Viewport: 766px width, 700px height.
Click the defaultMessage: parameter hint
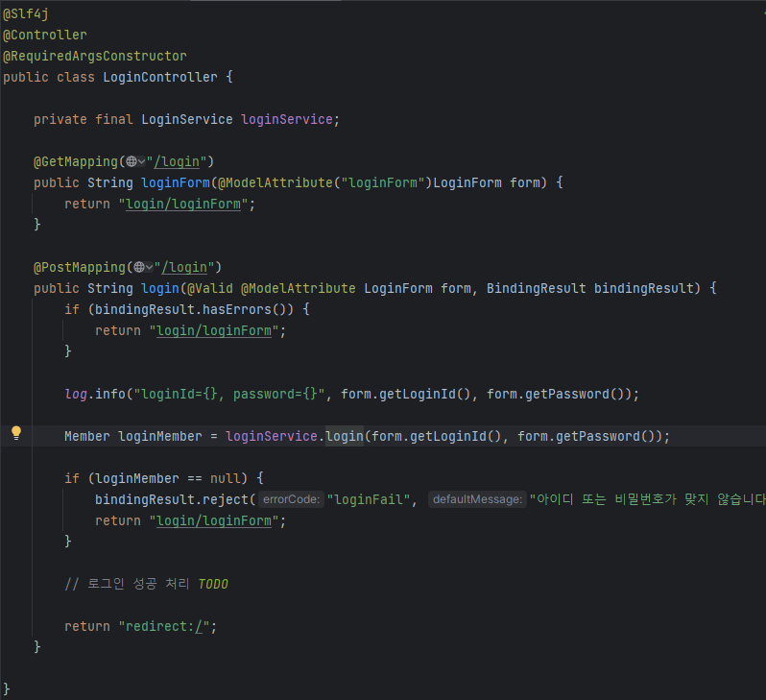477,499
